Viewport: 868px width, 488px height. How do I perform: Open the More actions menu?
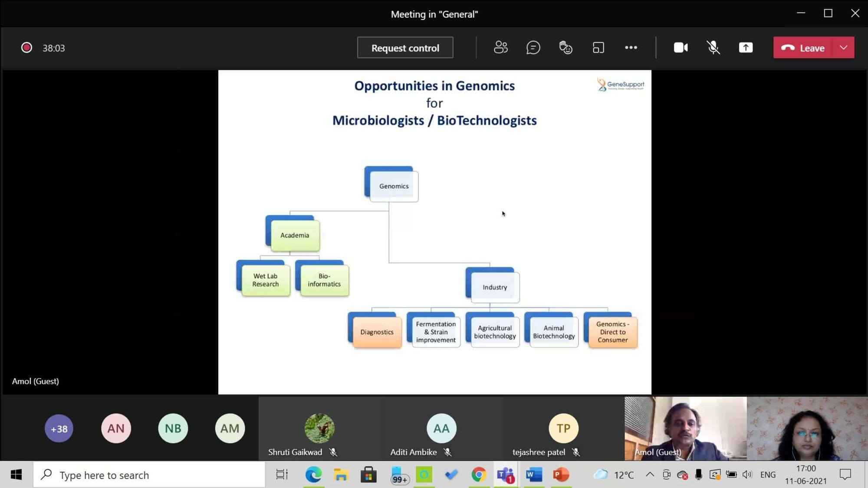(631, 48)
